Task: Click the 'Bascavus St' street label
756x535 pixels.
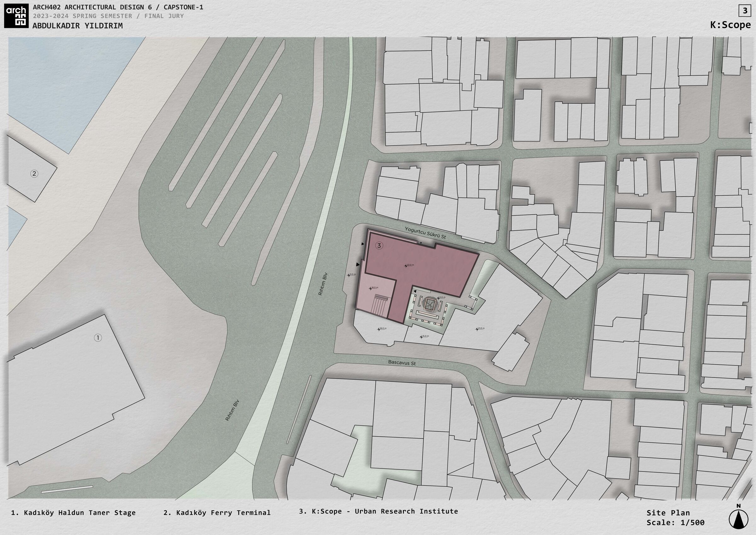Action: [x=402, y=363]
